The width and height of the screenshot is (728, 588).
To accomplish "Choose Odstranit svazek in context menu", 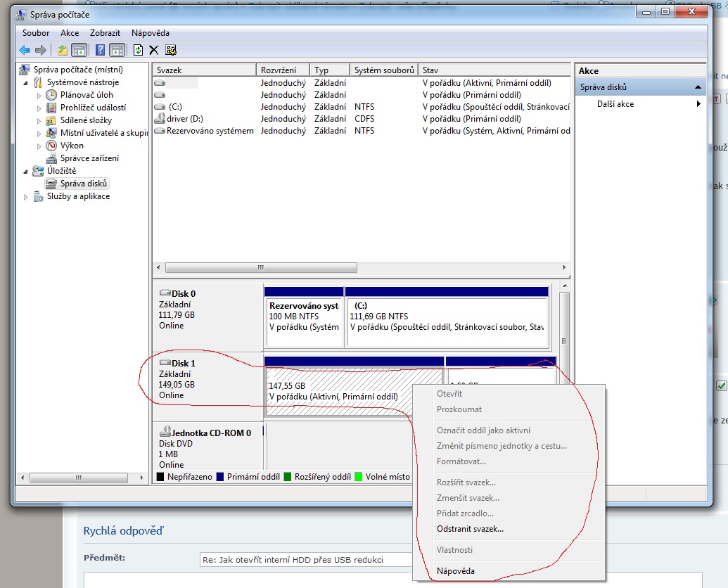I will pos(470,529).
